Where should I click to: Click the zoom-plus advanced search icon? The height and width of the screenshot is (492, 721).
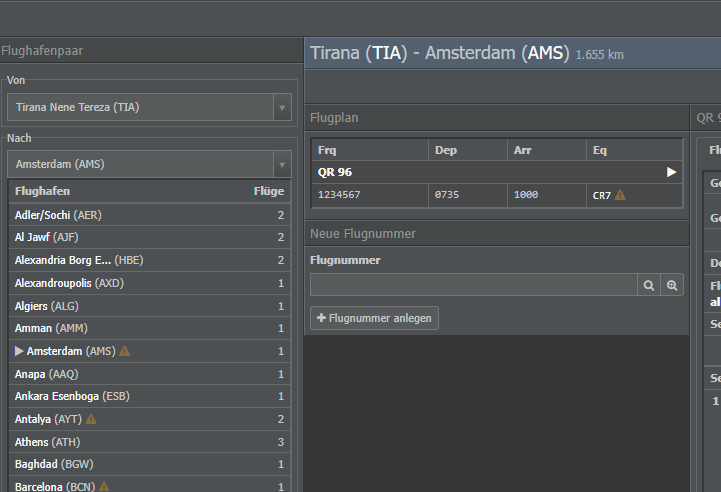pyautogui.click(x=673, y=286)
